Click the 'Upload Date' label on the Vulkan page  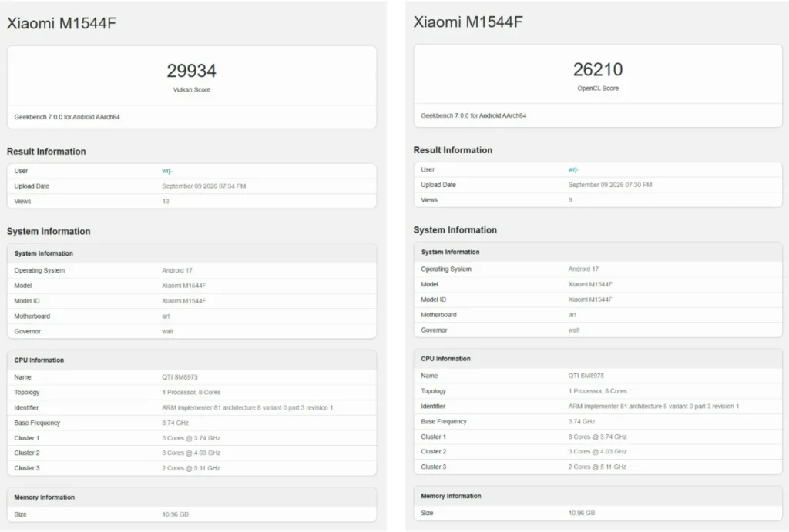[x=32, y=186]
